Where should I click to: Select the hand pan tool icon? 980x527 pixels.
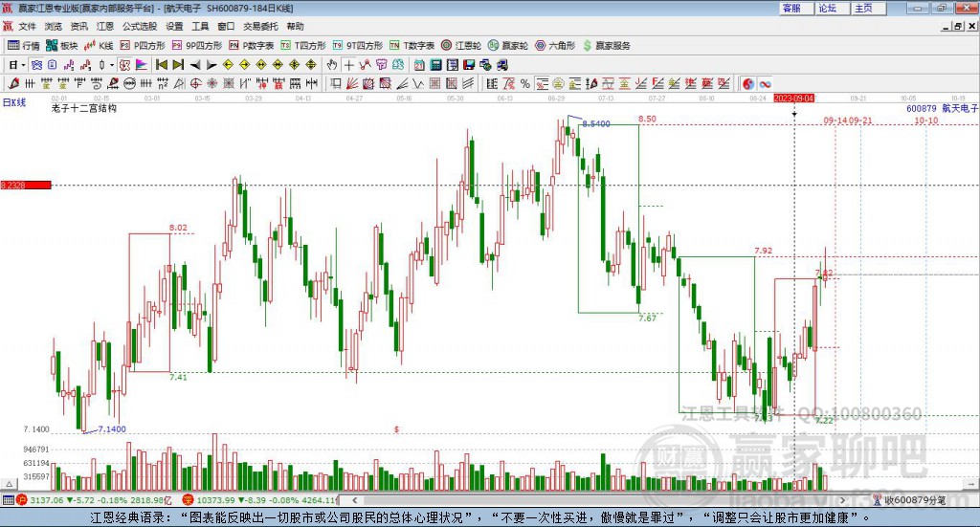(332, 65)
